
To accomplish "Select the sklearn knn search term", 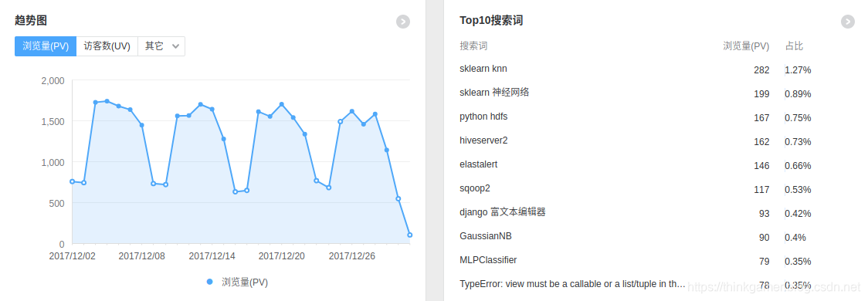I will click(483, 69).
